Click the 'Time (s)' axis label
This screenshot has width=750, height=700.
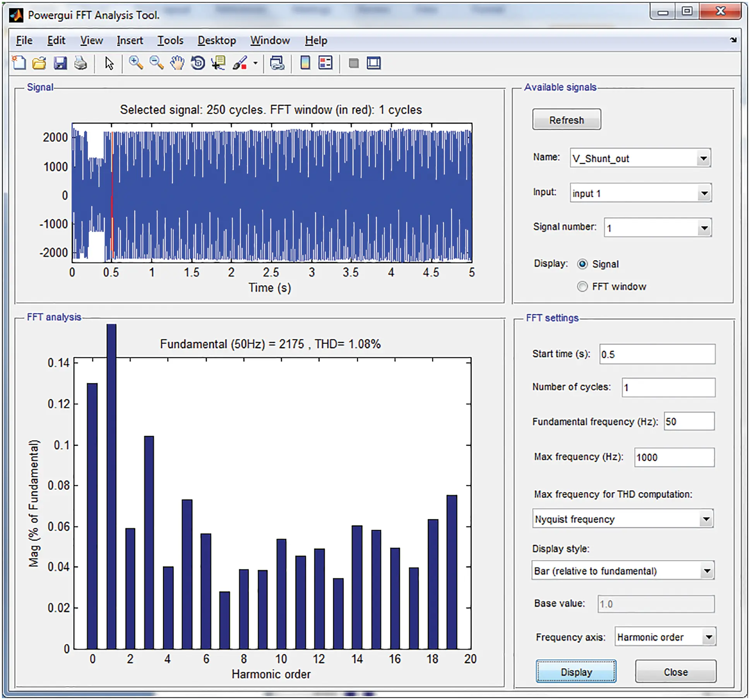pyautogui.click(x=270, y=288)
